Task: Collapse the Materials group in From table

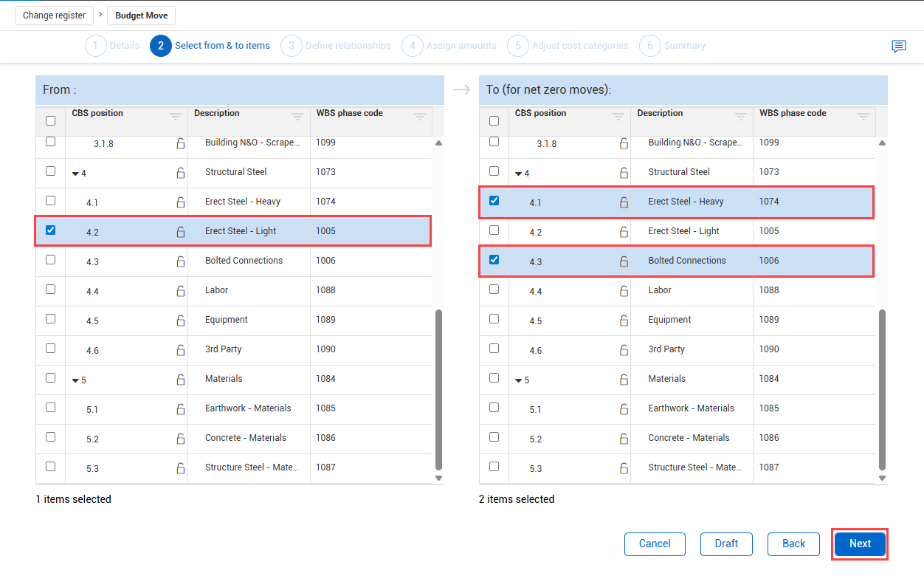Action: (75, 380)
